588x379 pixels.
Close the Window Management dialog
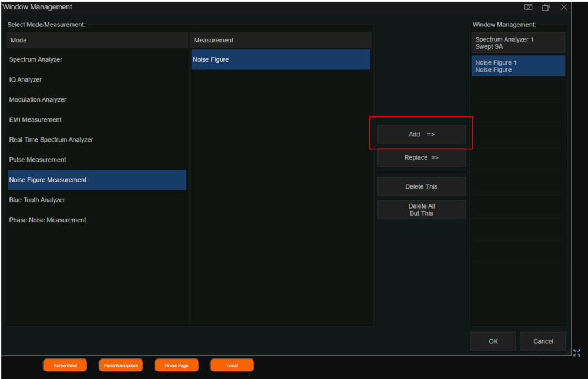[564, 7]
